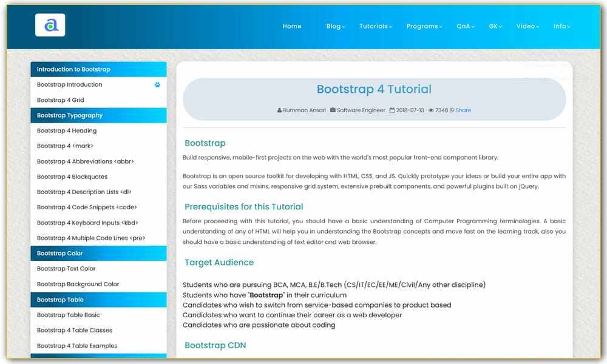Open Bootstrap 4 Keyboard Inputs <kbd>
Viewport: 607px width, 364px height.
click(x=99, y=223)
